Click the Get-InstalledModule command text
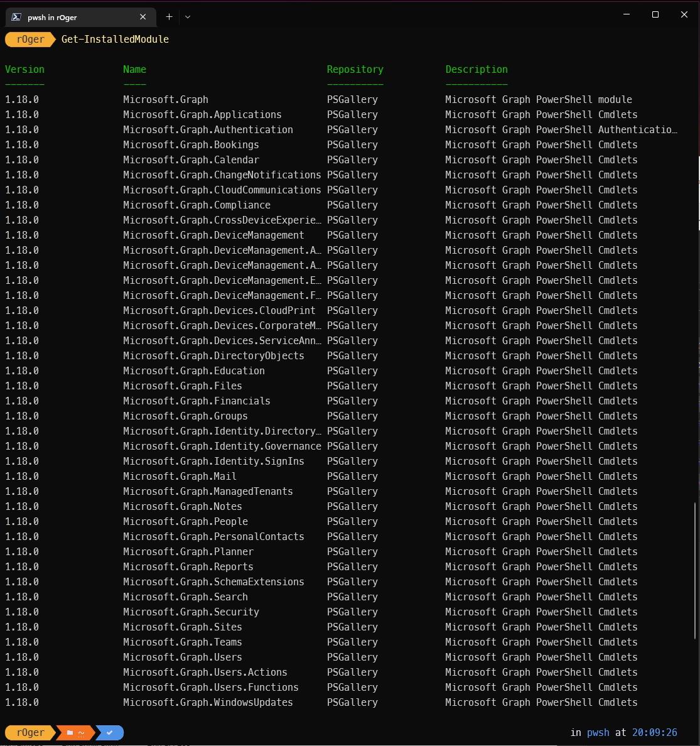 pyautogui.click(x=115, y=39)
